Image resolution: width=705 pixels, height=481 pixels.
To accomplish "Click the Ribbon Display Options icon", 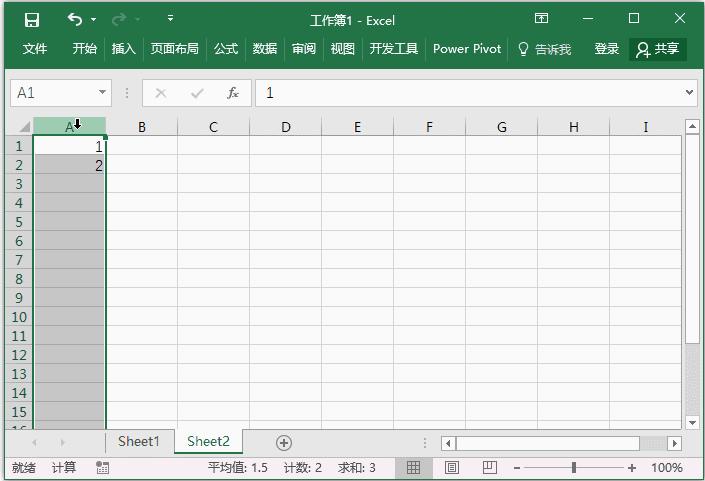I will pos(541,18).
